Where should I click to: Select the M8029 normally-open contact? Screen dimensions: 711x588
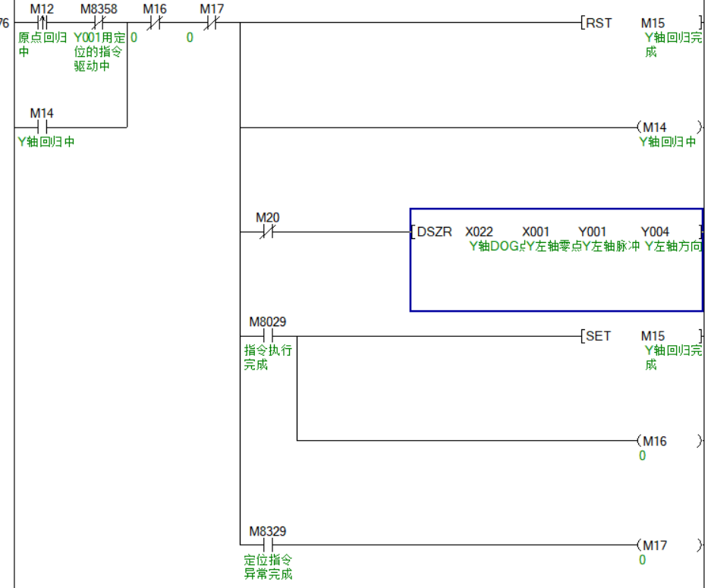pos(267,335)
